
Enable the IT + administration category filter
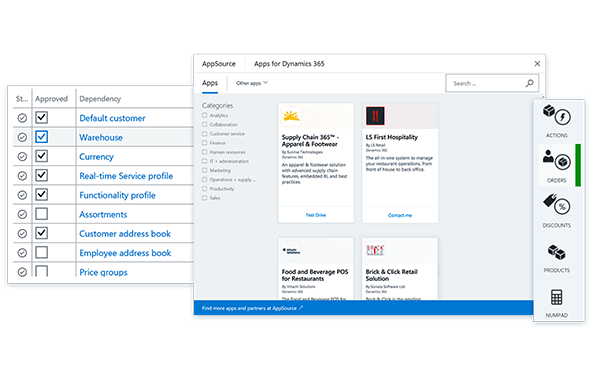[x=205, y=161]
